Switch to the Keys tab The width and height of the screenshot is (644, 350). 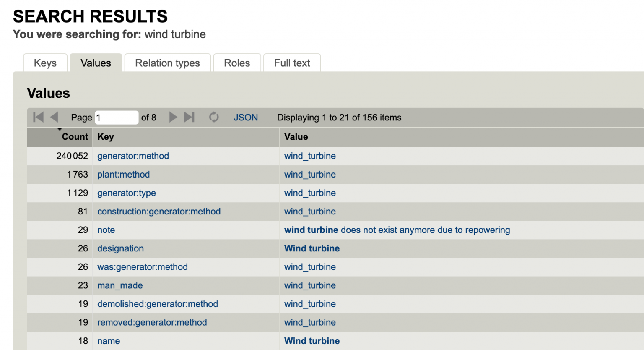pos(45,63)
